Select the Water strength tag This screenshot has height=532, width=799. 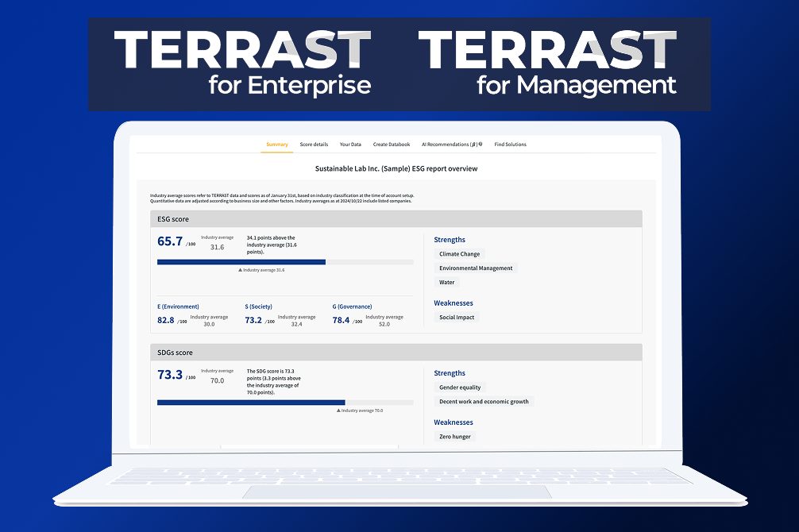pos(447,282)
